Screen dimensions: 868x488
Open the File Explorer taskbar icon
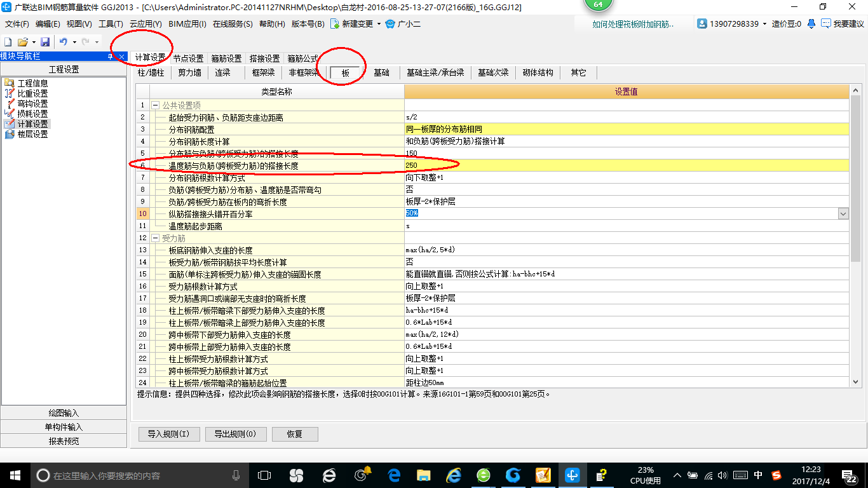click(424, 475)
